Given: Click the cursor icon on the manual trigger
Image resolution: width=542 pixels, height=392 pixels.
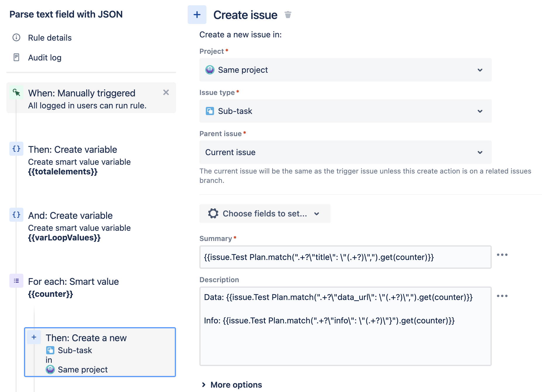Looking at the screenshot, I should 17,92.
